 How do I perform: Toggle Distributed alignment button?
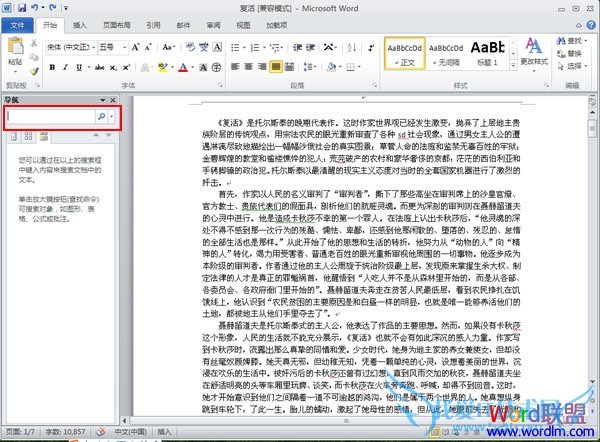(289, 67)
